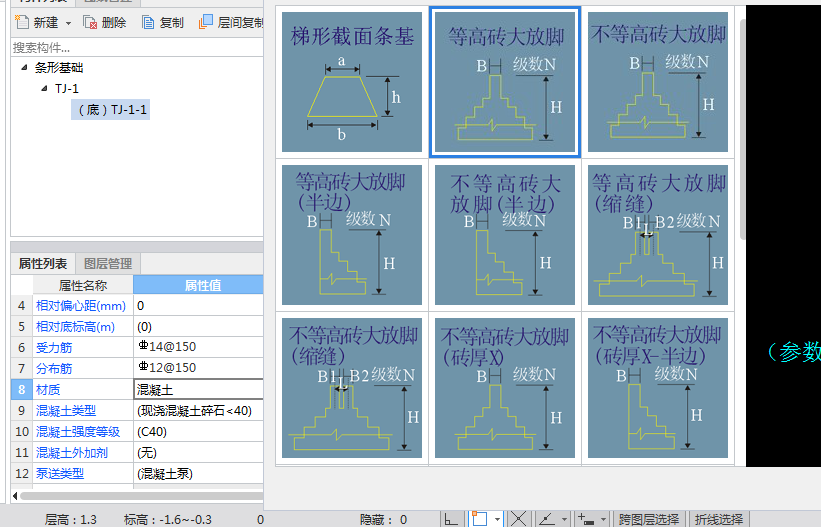Click the strength grade value (C40)
The width and height of the screenshot is (821, 527).
[x=198, y=431]
